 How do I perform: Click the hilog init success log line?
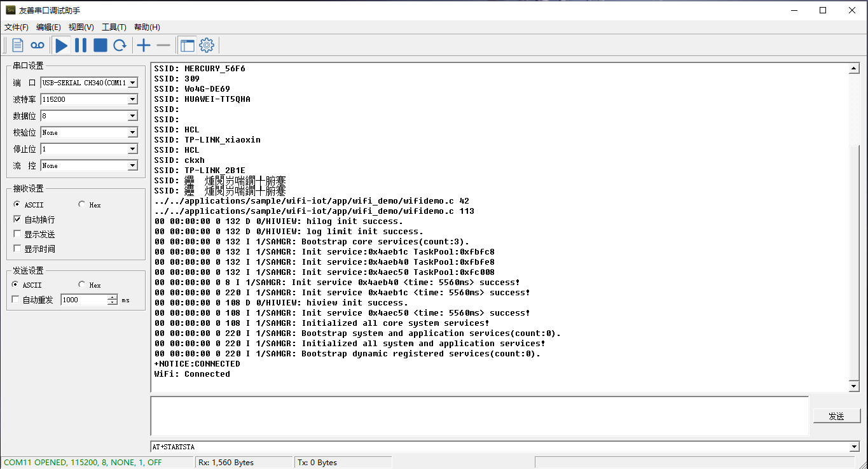pos(279,221)
